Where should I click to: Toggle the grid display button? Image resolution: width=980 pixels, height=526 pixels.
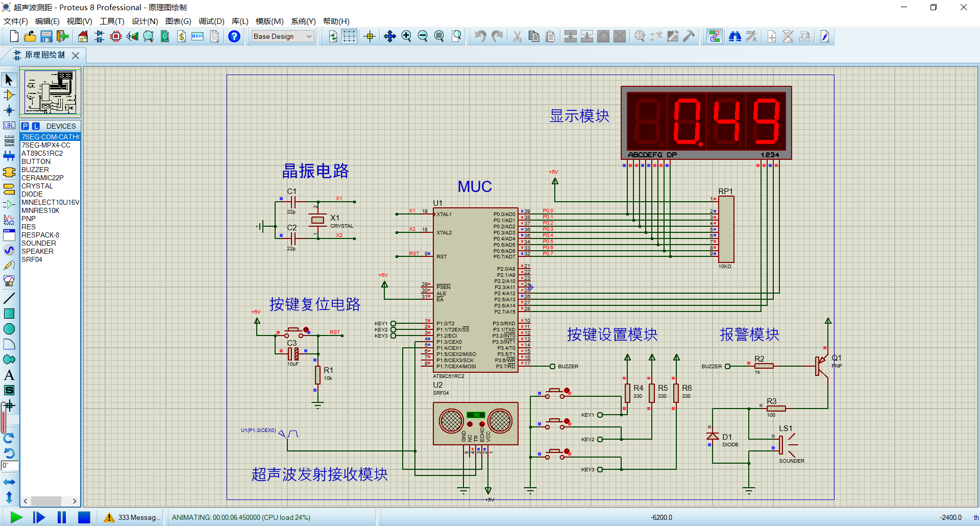click(349, 36)
